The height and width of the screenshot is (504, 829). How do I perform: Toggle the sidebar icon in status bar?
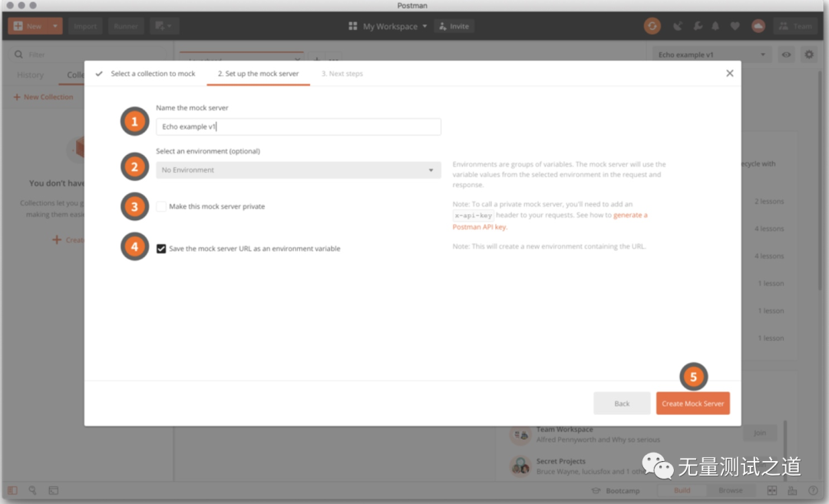pyautogui.click(x=12, y=490)
